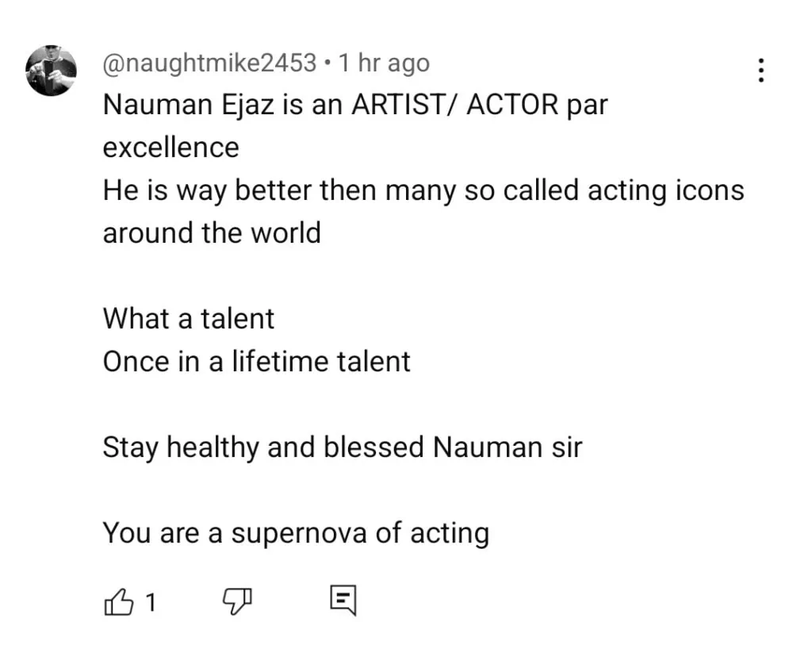812x660 pixels.
Task: Click the word "excellence" in the comment
Action: click(x=170, y=148)
